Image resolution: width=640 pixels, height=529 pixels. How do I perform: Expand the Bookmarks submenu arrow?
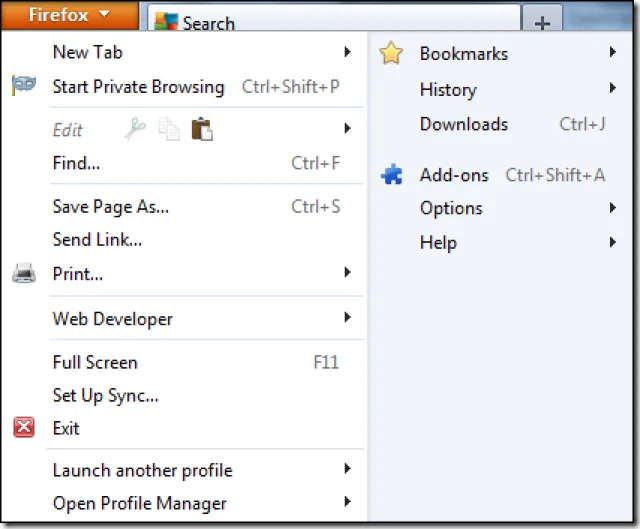point(612,52)
